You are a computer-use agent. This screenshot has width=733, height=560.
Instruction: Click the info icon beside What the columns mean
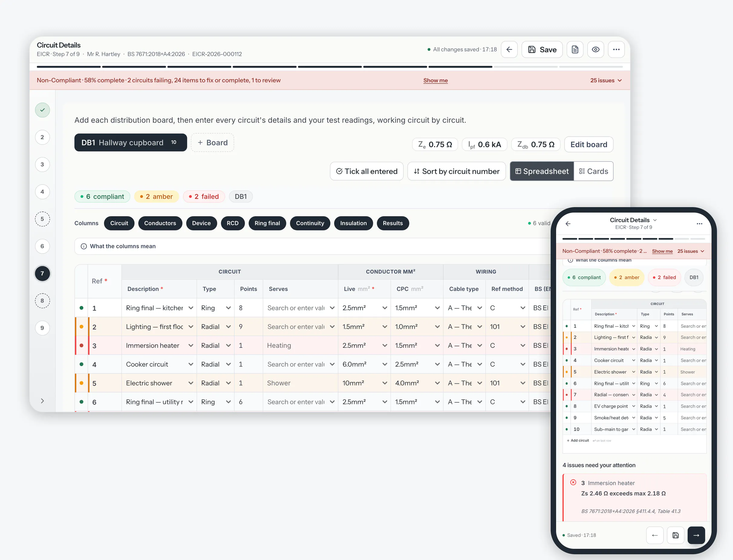click(84, 246)
